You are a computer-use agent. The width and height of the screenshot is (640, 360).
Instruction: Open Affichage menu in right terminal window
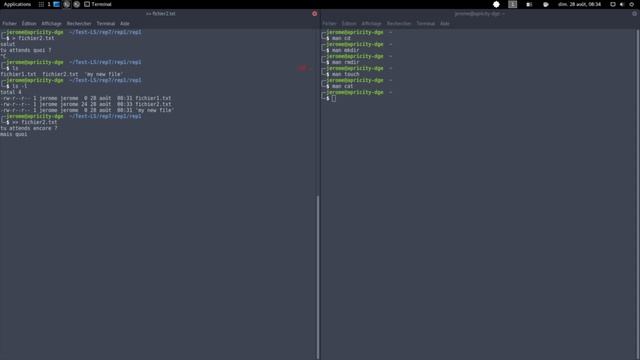coord(371,24)
